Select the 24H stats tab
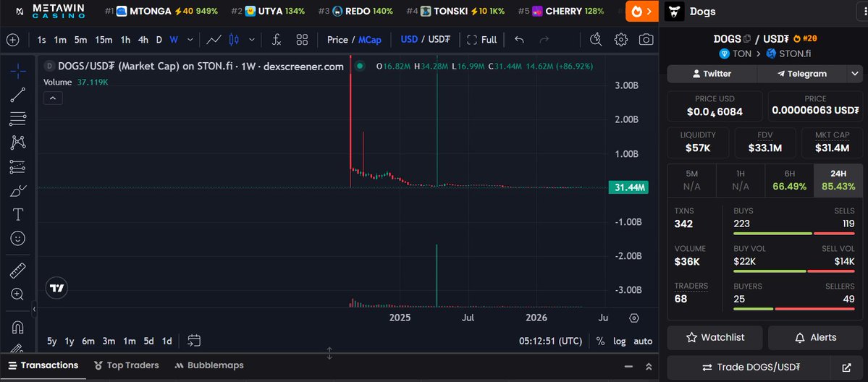Viewport: 868px width, 382px height. [838, 180]
